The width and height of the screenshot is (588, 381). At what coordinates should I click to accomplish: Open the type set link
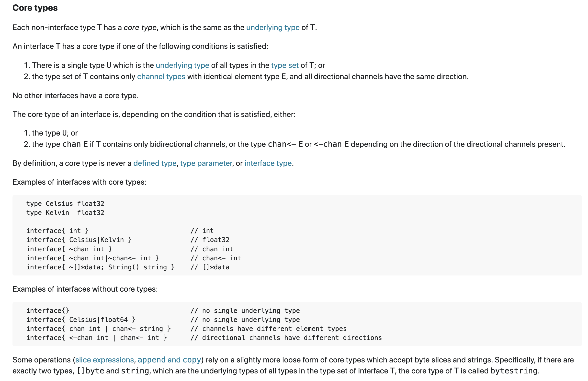point(285,65)
